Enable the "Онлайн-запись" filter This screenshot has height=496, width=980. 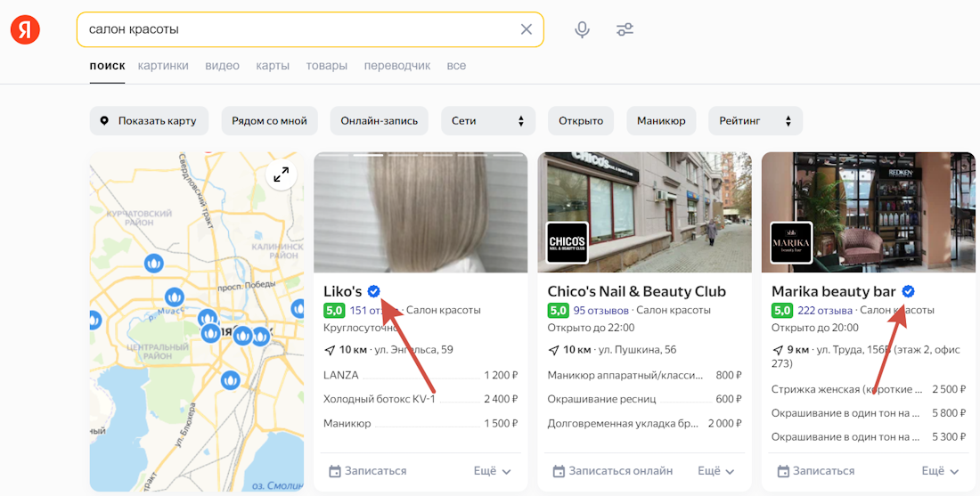(x=379, y=121)
